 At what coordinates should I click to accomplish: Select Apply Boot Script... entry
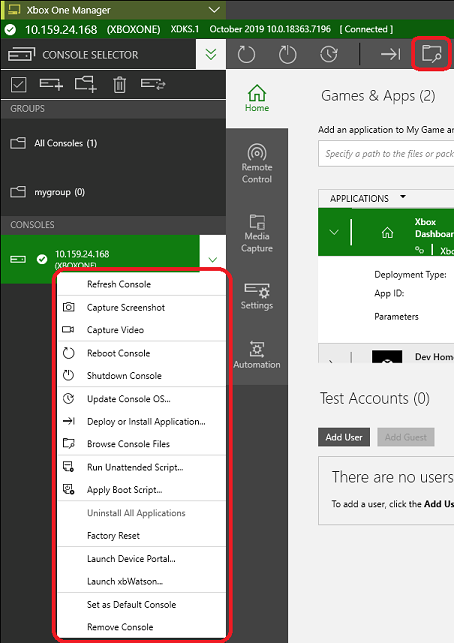141,490
